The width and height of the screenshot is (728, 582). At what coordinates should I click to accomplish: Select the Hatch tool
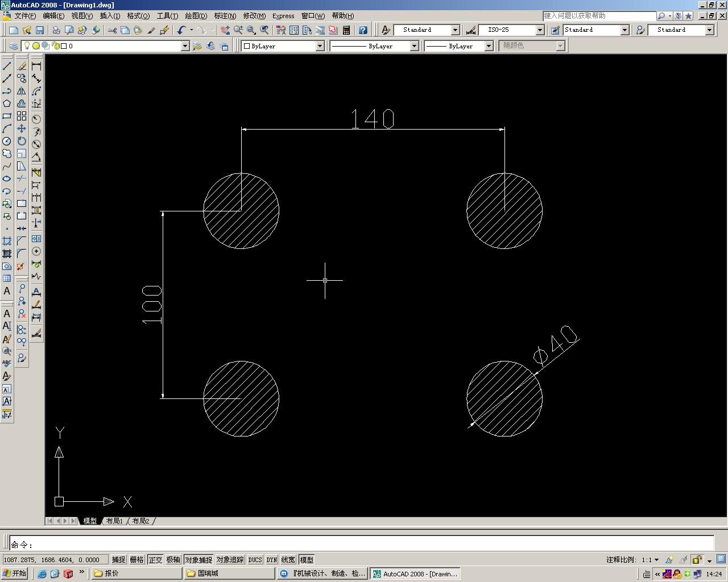[7, 241]
